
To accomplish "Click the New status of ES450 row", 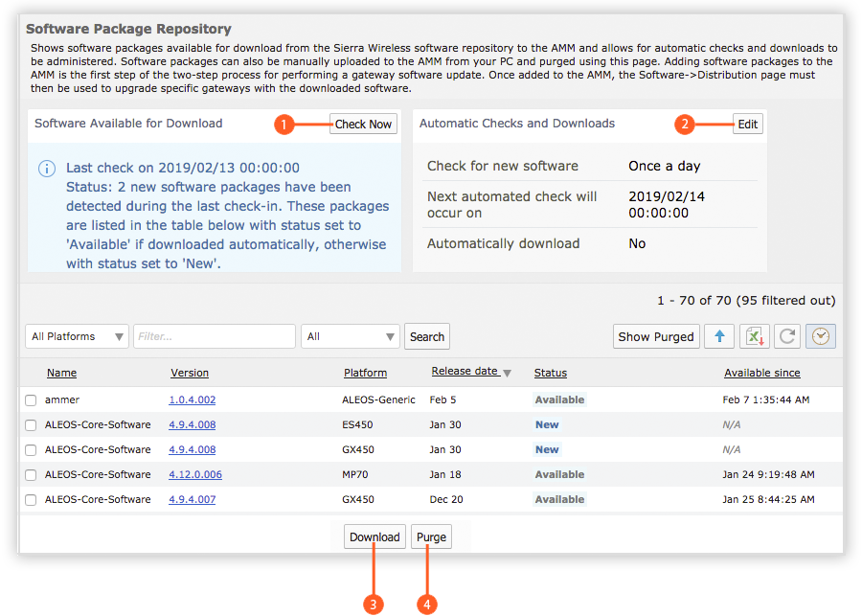I will point(547,424).
